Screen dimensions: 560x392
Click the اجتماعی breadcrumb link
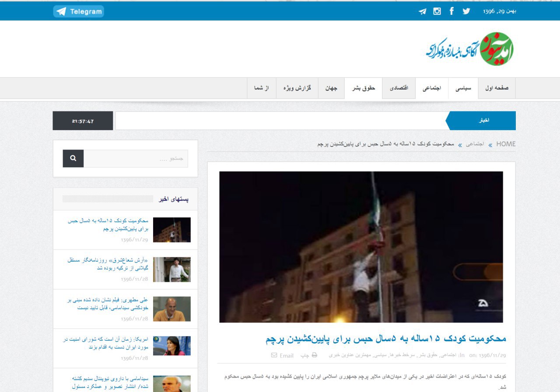pos(475,144)
